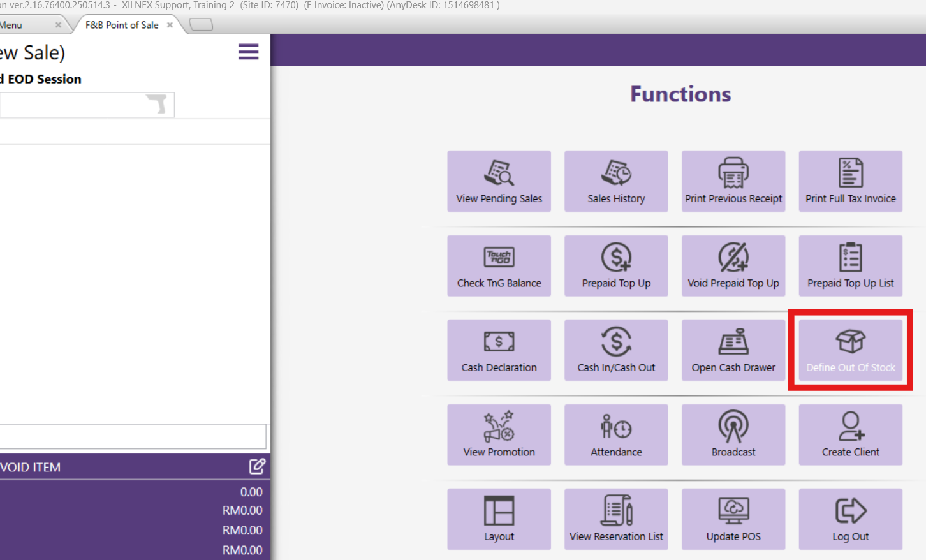The height and width of the screenshot is (560, 926).
Task: Switch to F&B Point of Sale tab
Action: pyautogui.click(x=122, y=25)
